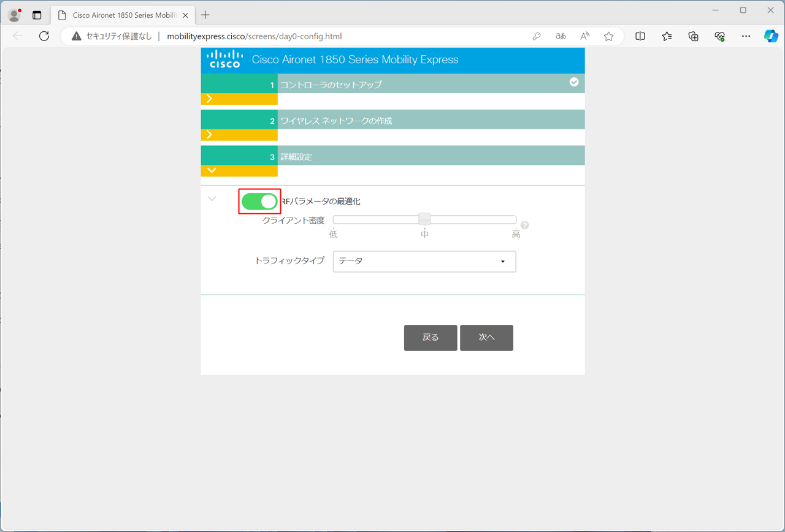Open browser essentials heart icon
785x532 pixels.
tap(720, 36)
